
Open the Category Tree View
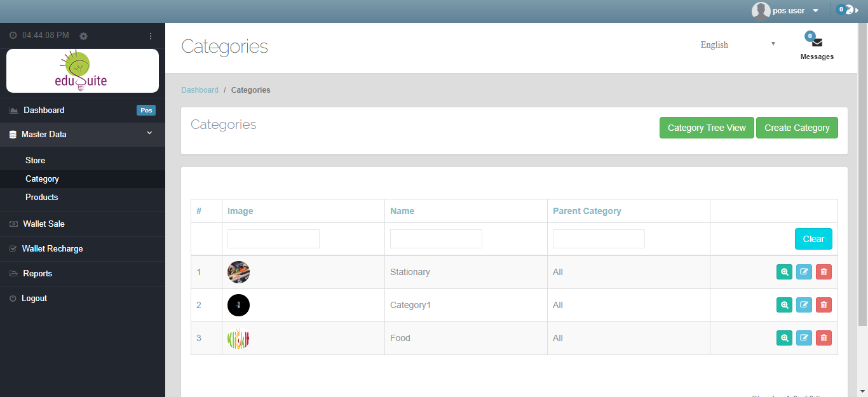707,128
